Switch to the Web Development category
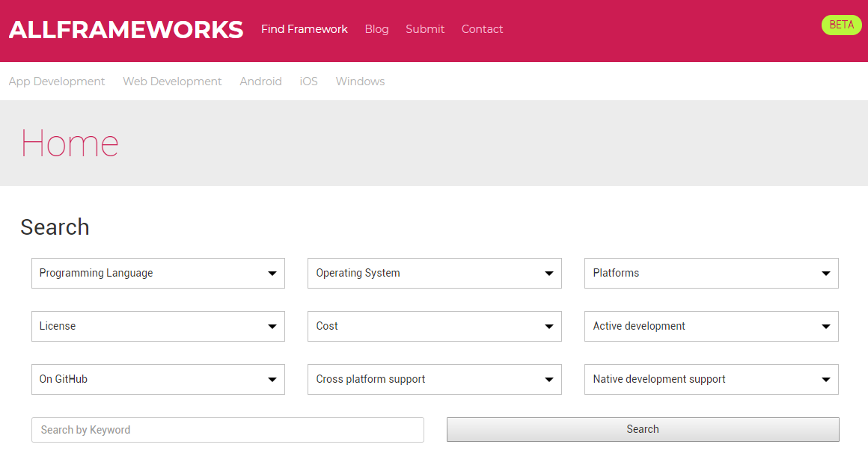The height and width of the screenshot is (471, 868). point(172,81)
